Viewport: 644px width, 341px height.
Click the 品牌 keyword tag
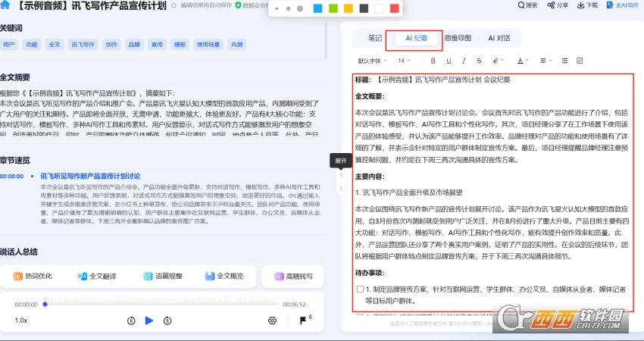tap(134, 45)
